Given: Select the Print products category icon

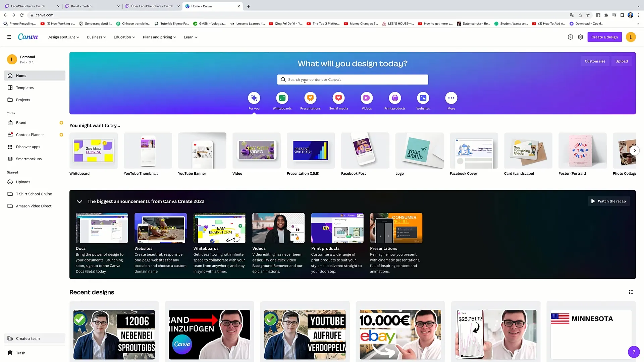Looking at the screenshot, I should (x=395, y=98).
